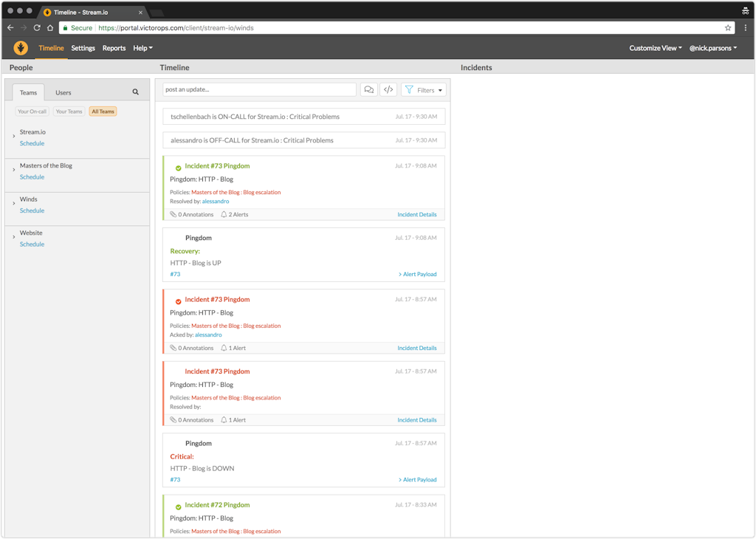
Task: Click the post an update field
Action: (259, 89)
